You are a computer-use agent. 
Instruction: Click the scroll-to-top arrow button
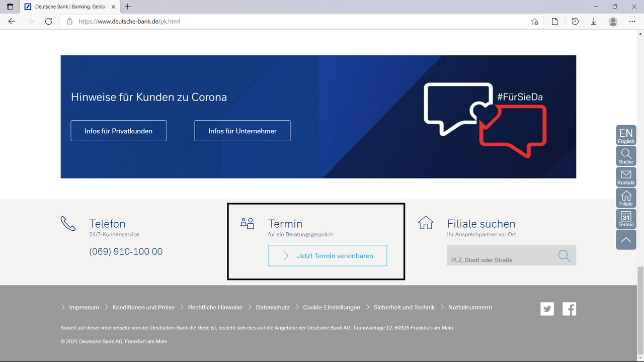tap(626, 240)
